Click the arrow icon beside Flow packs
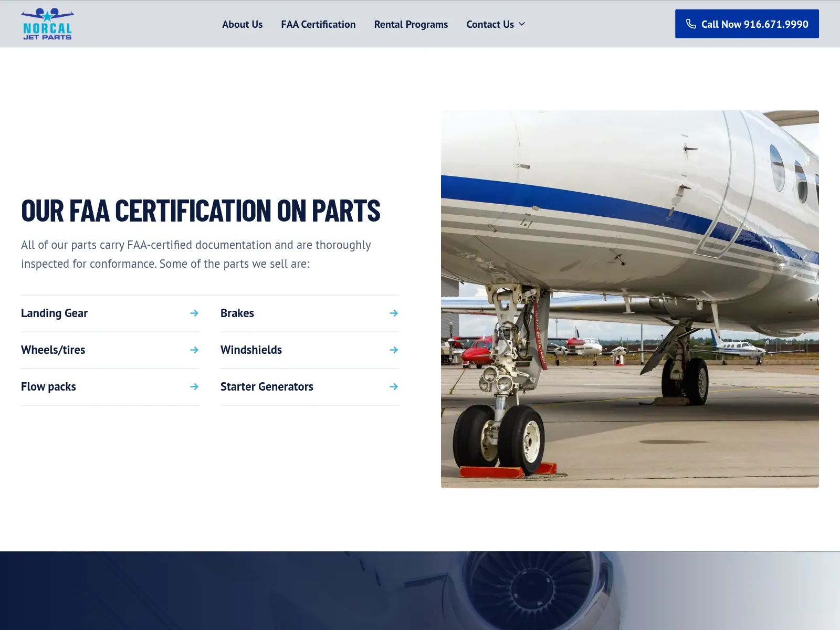The height and width of the screenshot is (630, 840). (194, 387)
